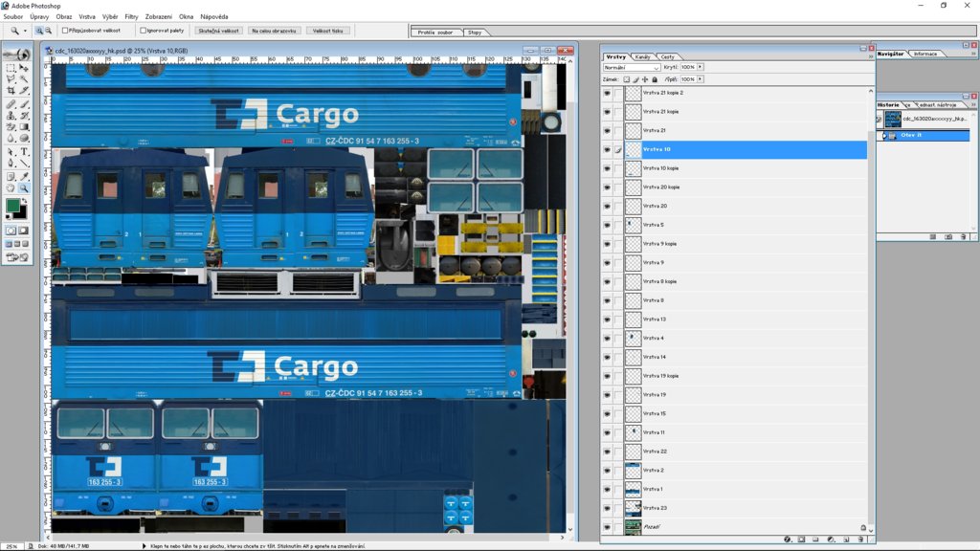Screen dimensions: 980x551
Task: Toggle lock all for the layer
Action: pyautogui.click(x=655, y=79)
